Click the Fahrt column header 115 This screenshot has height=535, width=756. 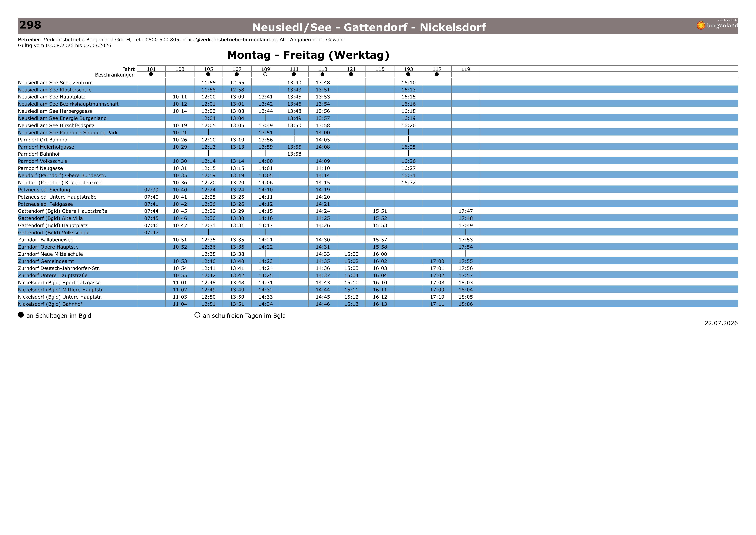coord(380,69)
